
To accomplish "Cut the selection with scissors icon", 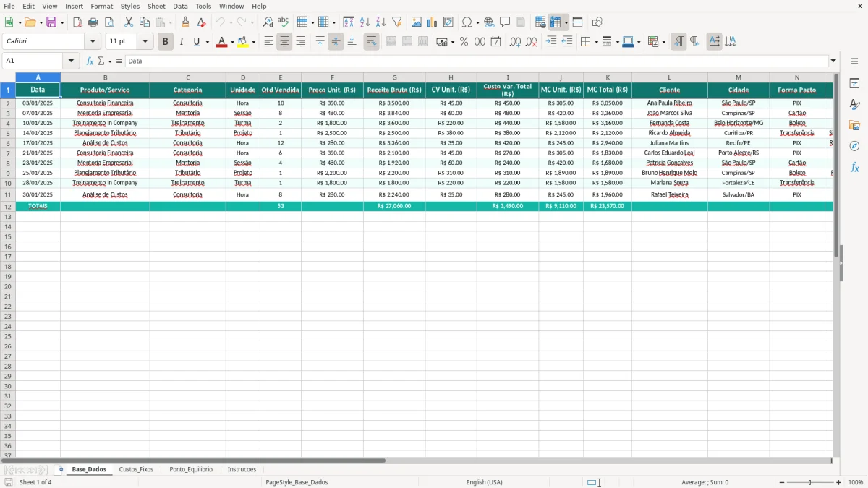I will click(129, 22).
